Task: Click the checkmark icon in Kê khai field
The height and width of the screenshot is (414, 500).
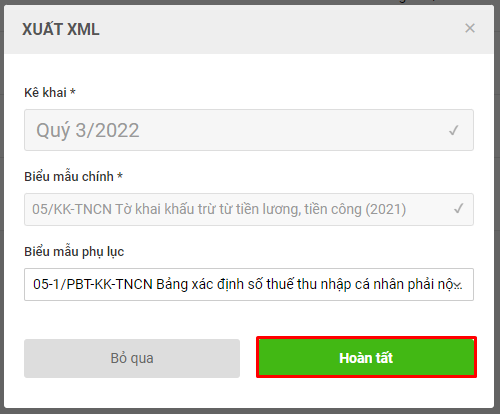Action: 454,130
